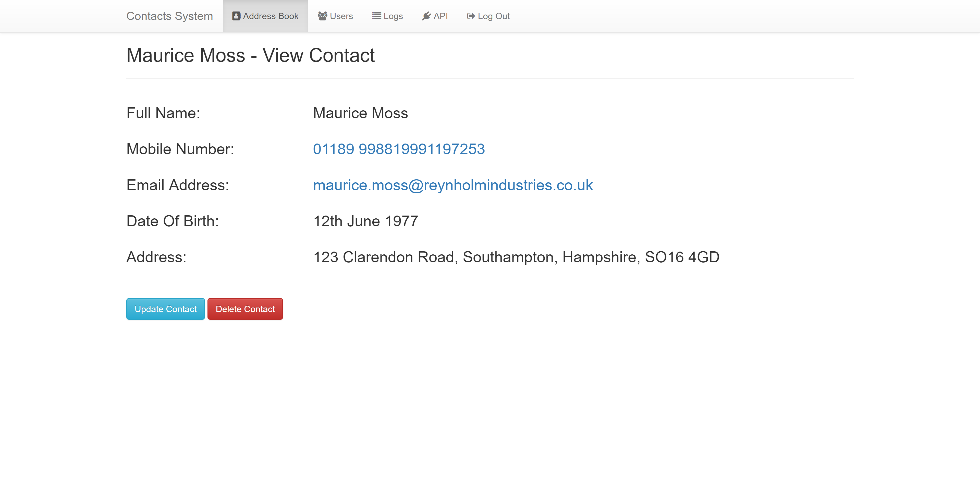Call the mobile number 01189 998819991197253
This screenshot has height=484, width=980.
point(399,149)
